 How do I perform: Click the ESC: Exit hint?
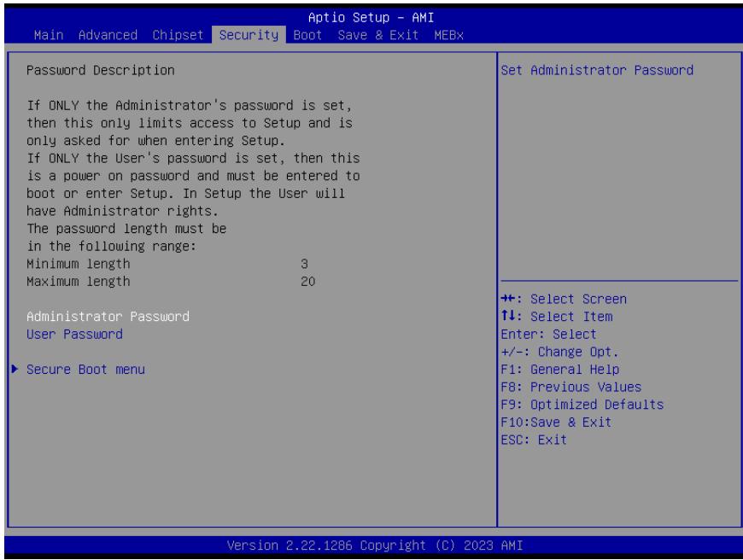point(534,440)
